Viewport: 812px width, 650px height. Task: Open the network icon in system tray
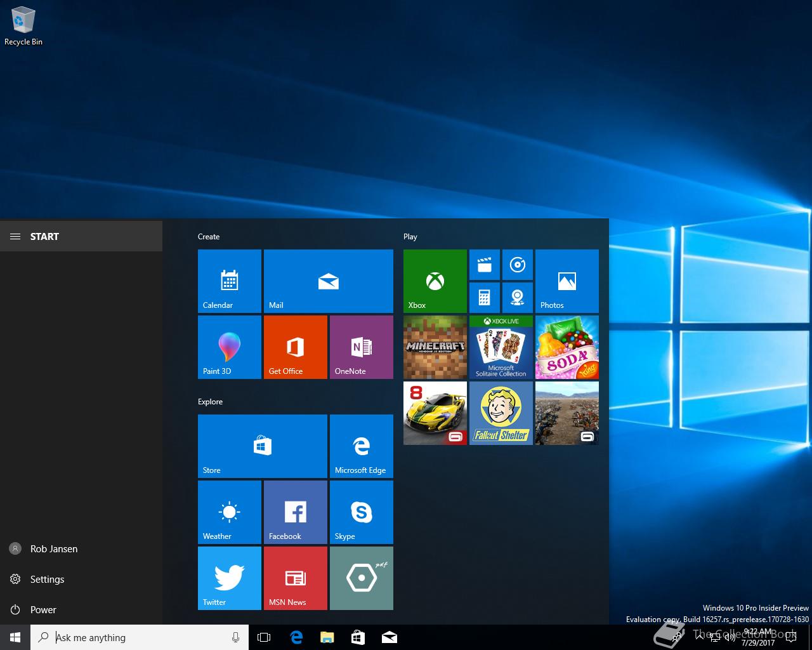pyautogui.click(x=714, y=637)
